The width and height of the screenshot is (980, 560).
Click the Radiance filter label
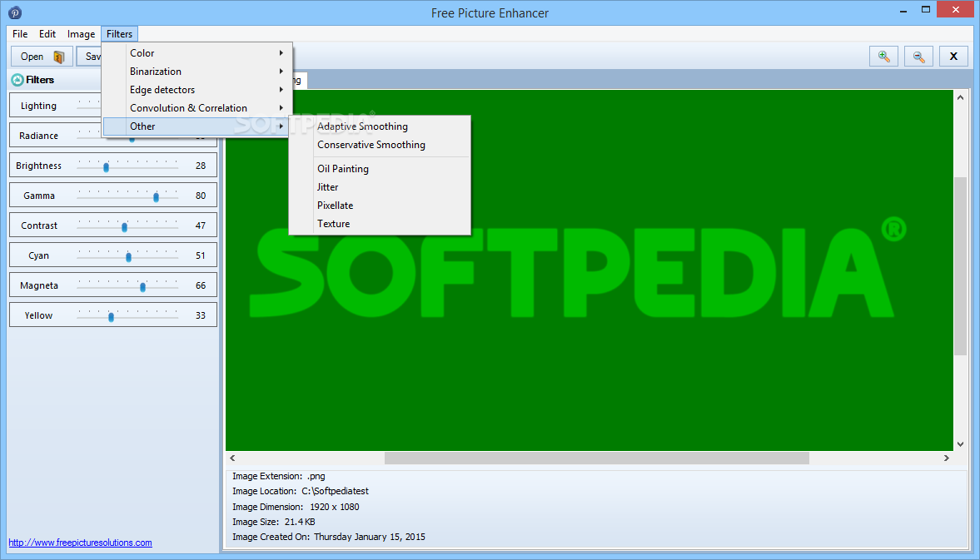(38, 136)
